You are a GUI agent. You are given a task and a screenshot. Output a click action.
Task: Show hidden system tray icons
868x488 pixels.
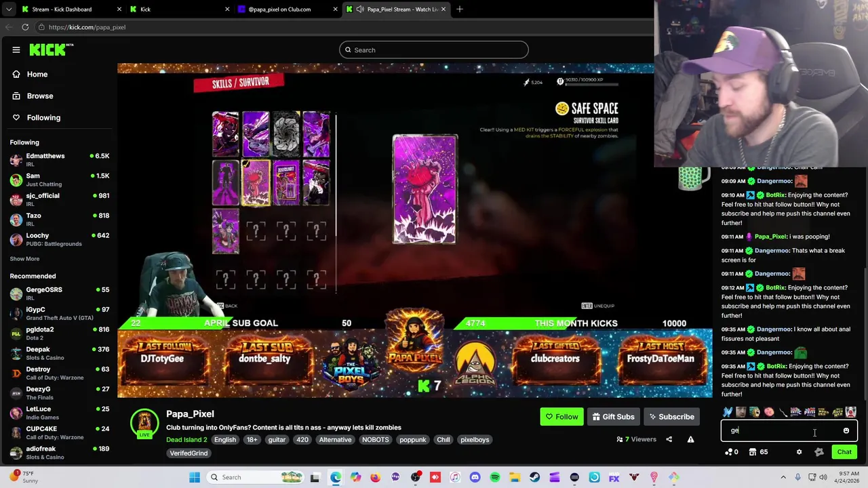[x=783, y=477]
